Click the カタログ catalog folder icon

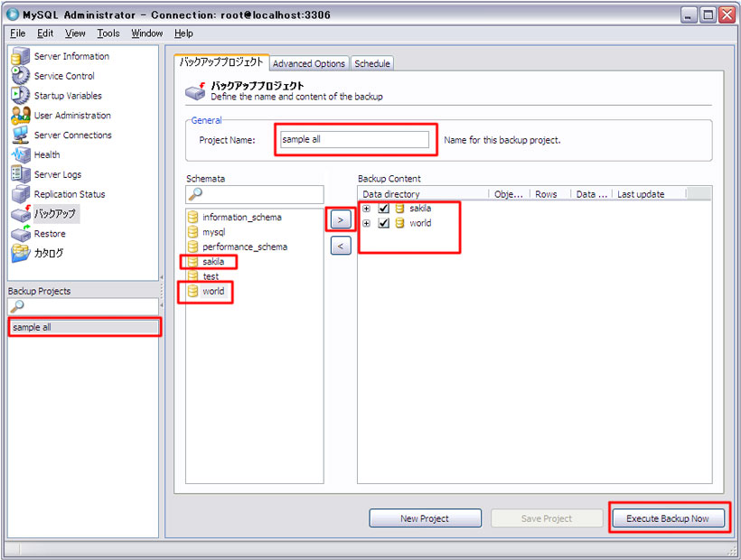[x=20, y=253]
